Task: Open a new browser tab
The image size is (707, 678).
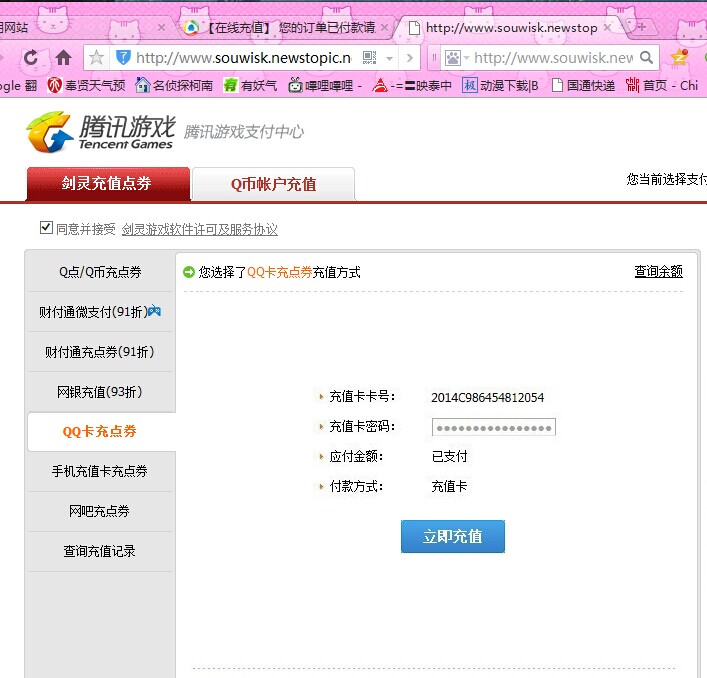Action: [x=642, y=27]
